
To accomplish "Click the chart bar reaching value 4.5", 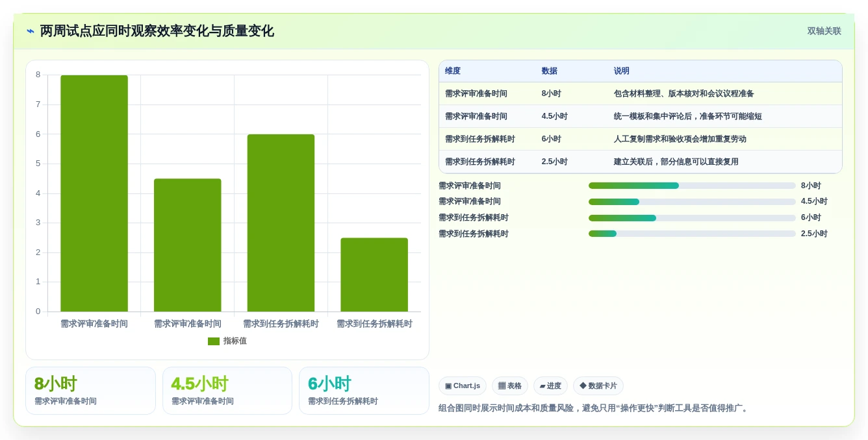I will 188,245.
